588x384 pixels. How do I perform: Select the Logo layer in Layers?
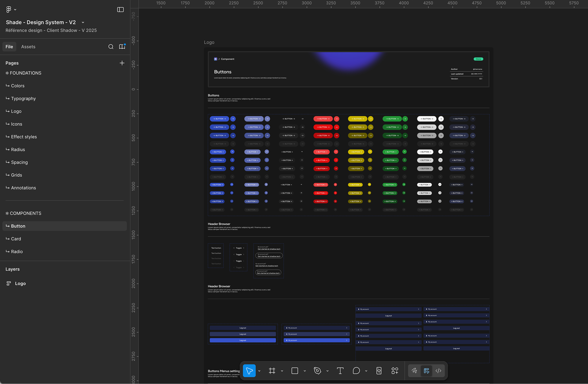(x=20, y=284)
